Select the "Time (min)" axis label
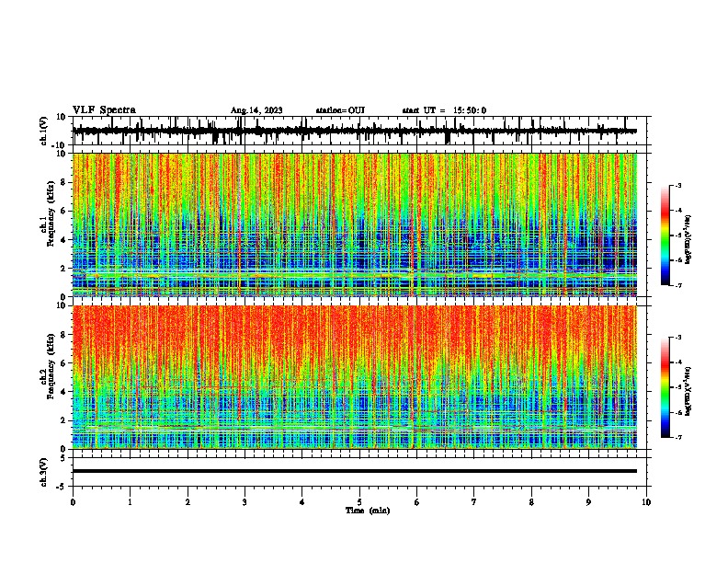This screenshot has height=563, width=728. click(368, 511)
